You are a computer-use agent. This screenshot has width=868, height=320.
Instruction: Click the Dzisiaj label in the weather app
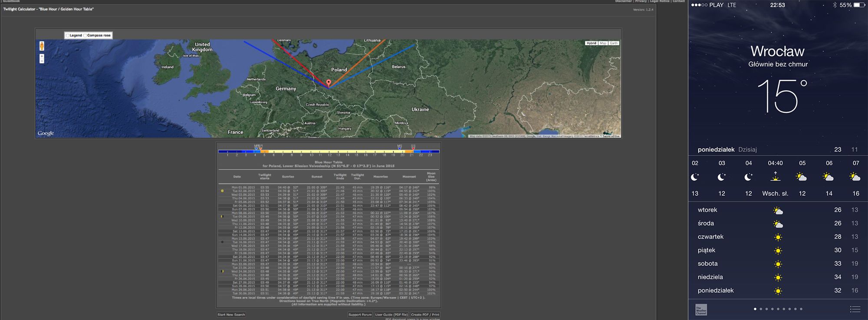coord(747,150)
